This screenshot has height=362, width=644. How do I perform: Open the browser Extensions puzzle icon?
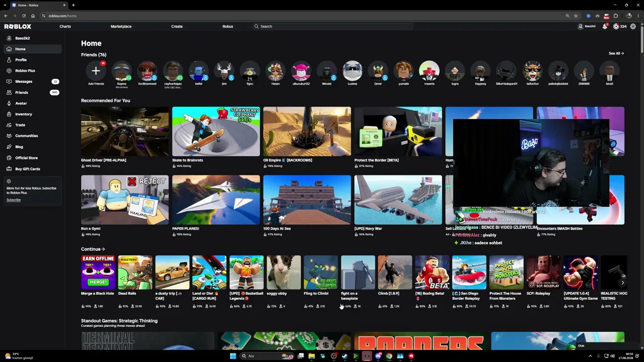coord(615,16)
